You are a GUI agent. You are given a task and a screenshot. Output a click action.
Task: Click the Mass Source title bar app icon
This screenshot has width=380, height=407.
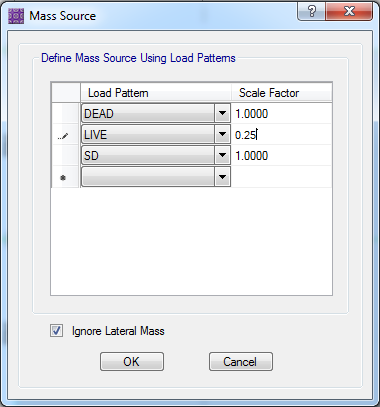(x=16, y=16)
